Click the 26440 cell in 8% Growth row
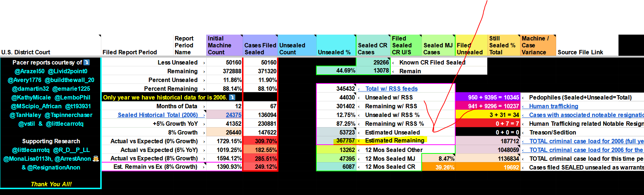The width and height of the screenshot is (644, 195). pos(225,132)
